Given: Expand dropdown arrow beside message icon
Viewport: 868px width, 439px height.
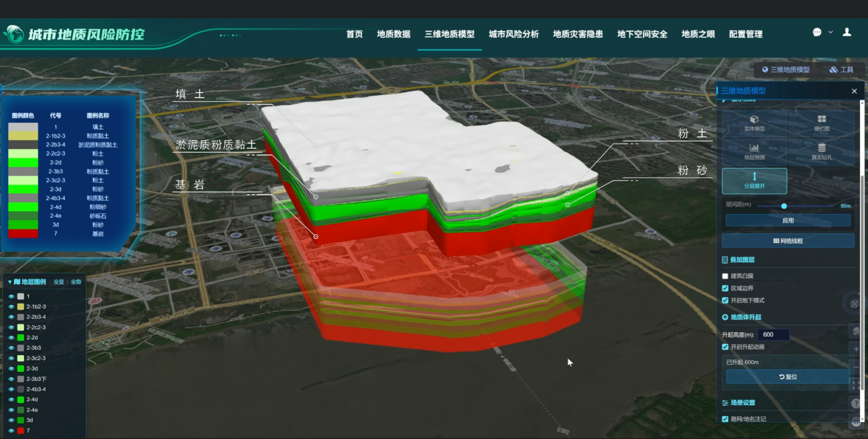Looking at the screenshot, I should click(831, 32).
